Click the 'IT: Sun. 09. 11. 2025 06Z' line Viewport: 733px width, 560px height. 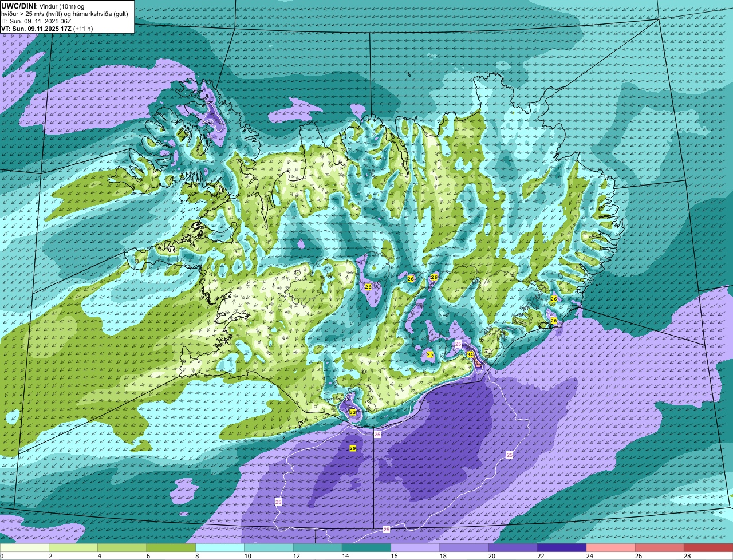tap(36, 21)
